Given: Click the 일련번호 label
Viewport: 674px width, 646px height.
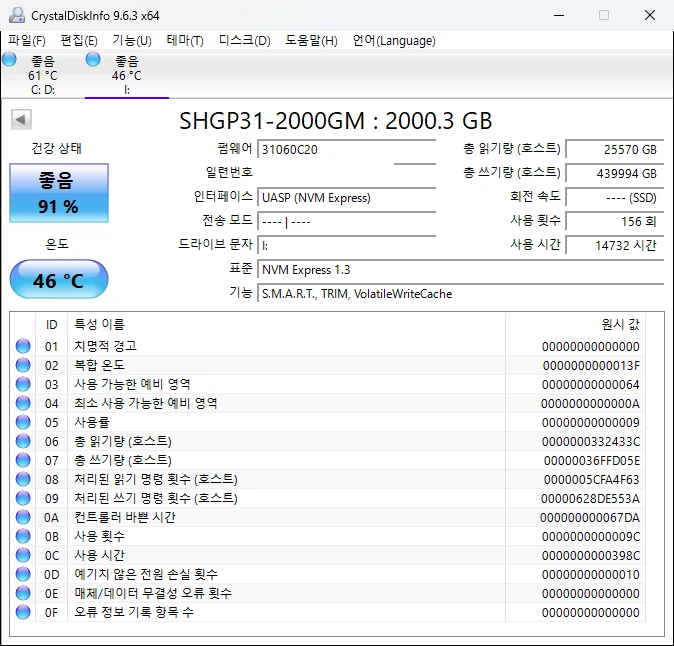Looking at the screenshot, I should (x=229, y=172).
